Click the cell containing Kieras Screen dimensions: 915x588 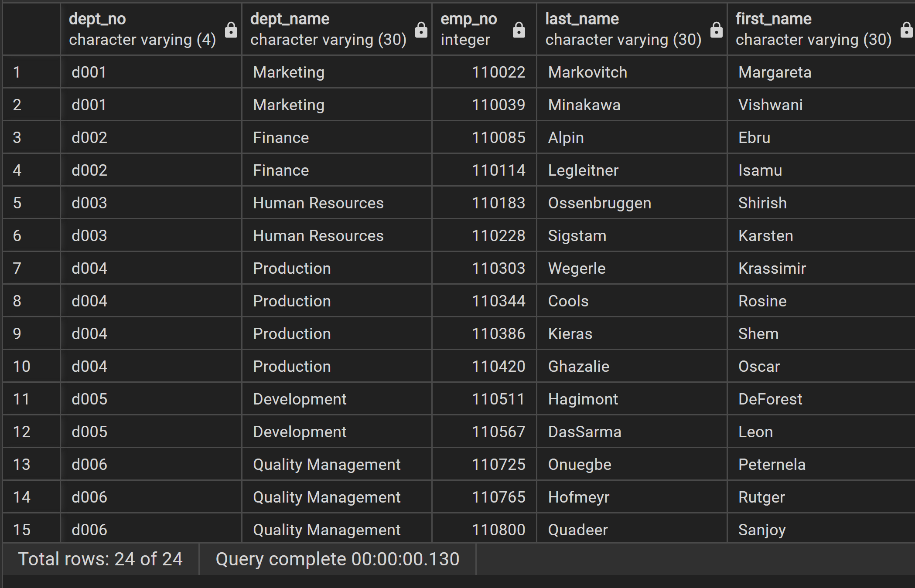tap(632, 333)
